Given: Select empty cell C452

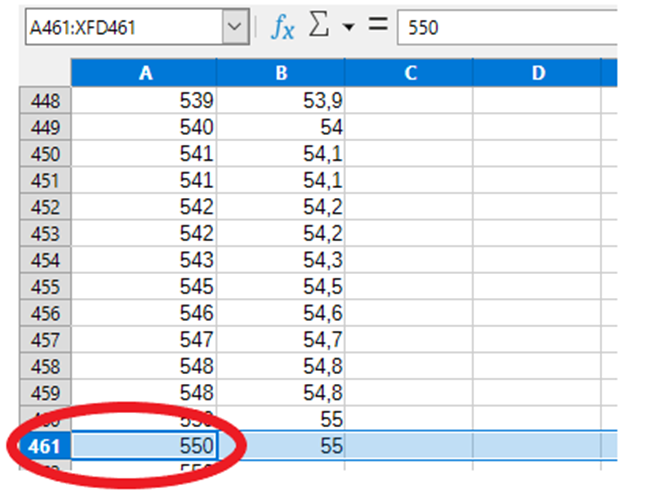Looking at the screenshot, I should (409, 206).
